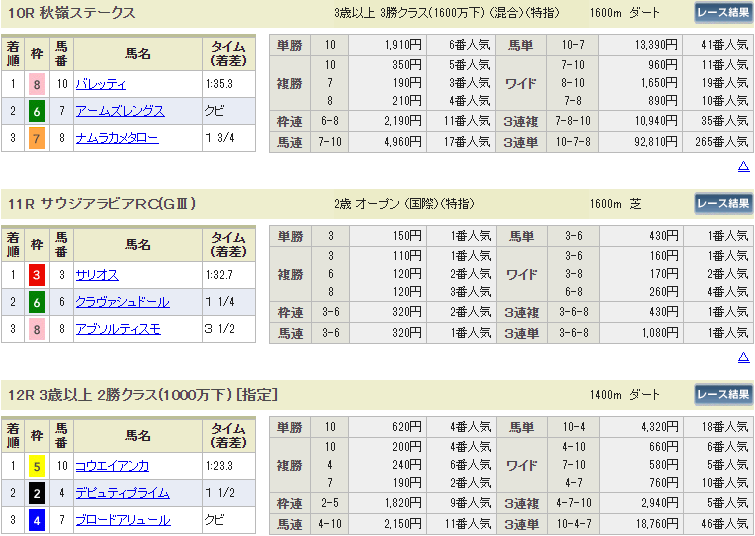Jump to top via triangle below 10R table
Viewport: 755px width, 536px height.
coord(743,167)
